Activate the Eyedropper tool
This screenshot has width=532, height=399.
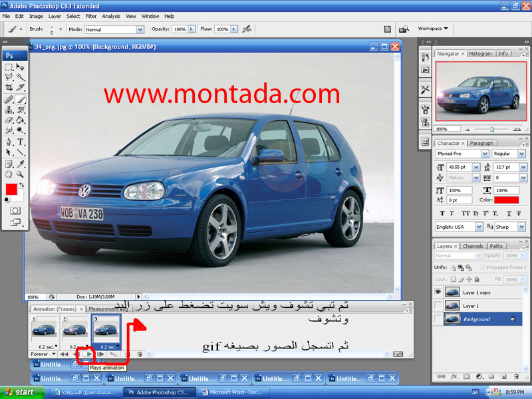point(21,164)
